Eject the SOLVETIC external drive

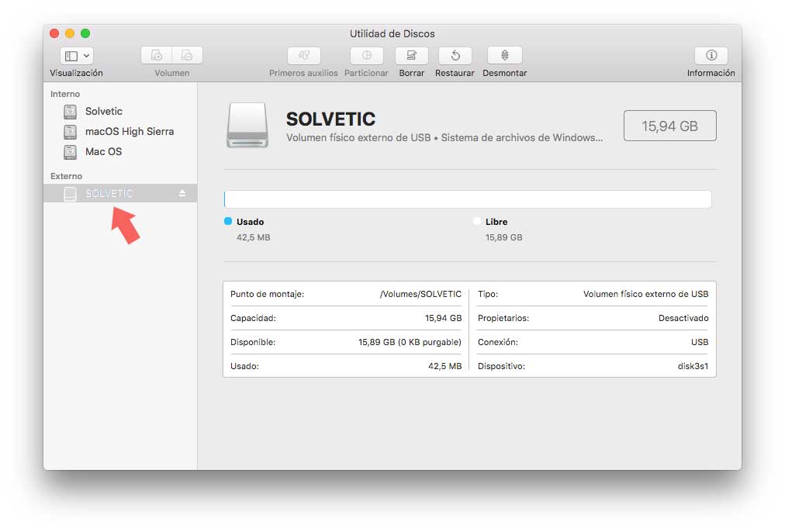point(182,193)
